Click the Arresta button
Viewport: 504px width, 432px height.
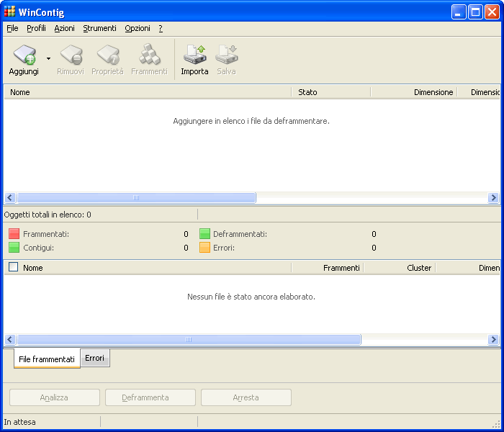246,397
